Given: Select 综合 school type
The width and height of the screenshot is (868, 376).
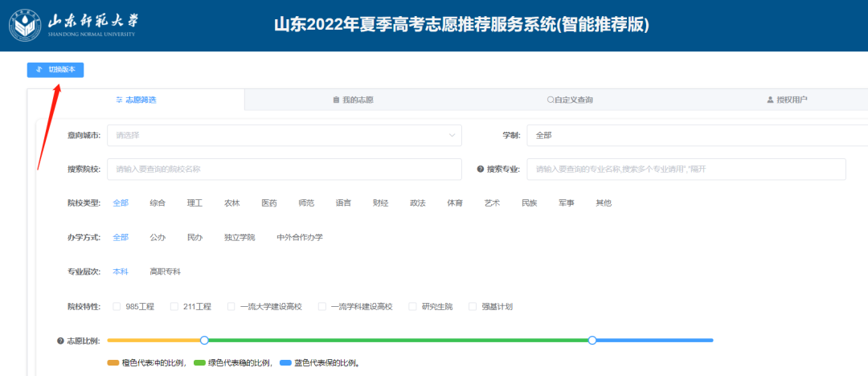Looking at the screenshot, I should (158, 203).
